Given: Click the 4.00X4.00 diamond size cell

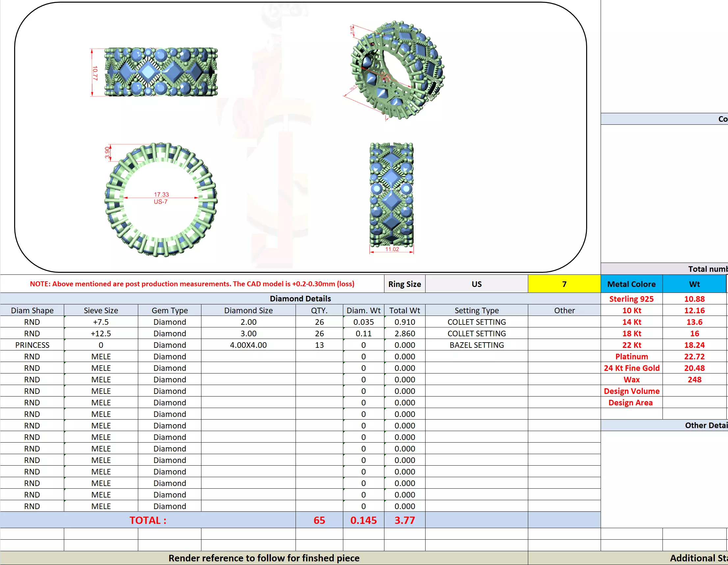Looking at the screenshot, I should [x=248, y=345].
